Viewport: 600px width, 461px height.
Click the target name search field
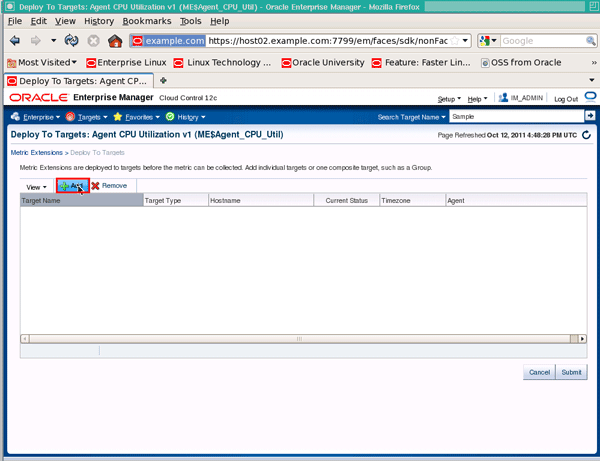[x=517, y=116]
